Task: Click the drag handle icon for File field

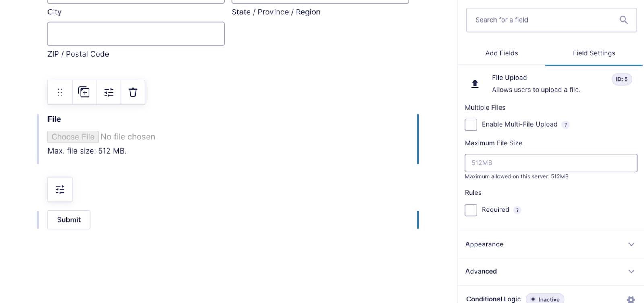Action: (x=60, y=92)
